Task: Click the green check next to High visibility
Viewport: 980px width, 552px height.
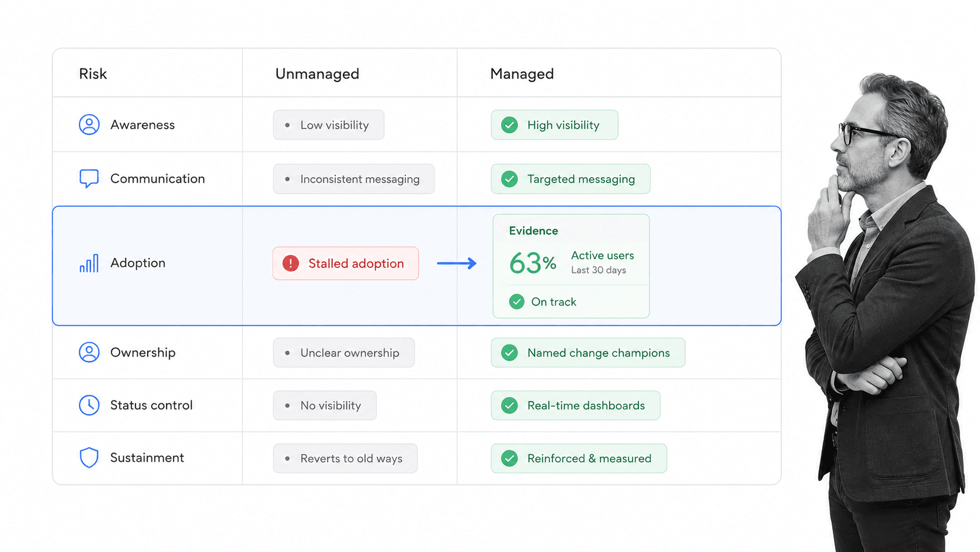Action: pyautogui.click(x=510, y=125)
